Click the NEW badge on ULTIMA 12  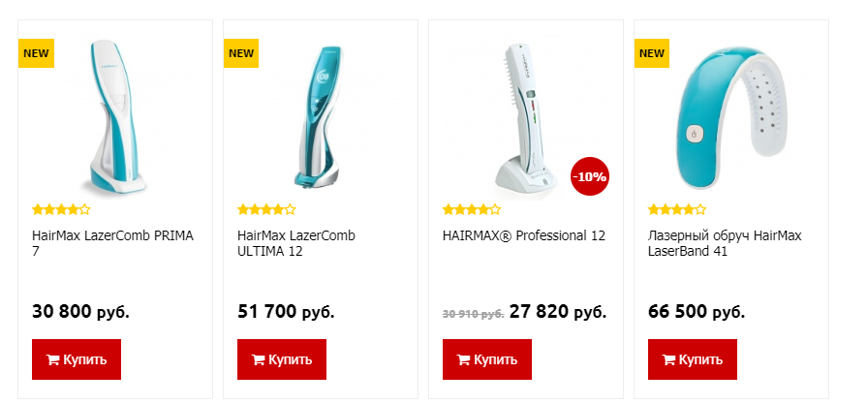click(x=241, y=53)
